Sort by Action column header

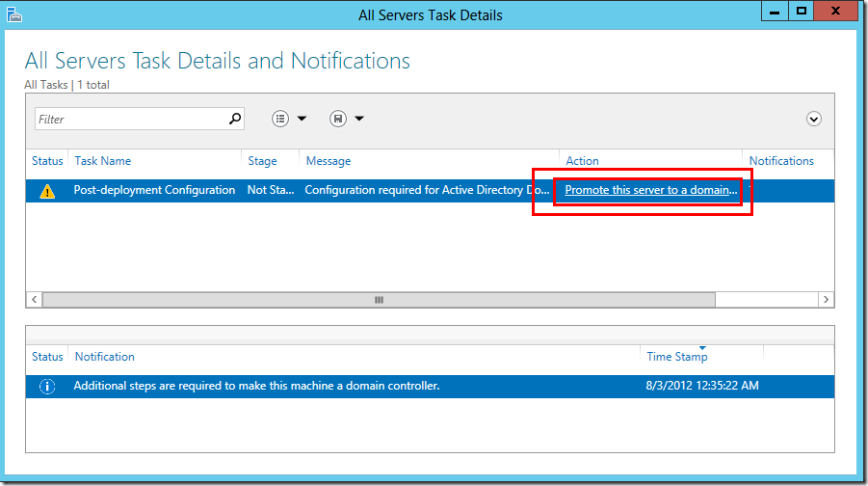(582, 161)
